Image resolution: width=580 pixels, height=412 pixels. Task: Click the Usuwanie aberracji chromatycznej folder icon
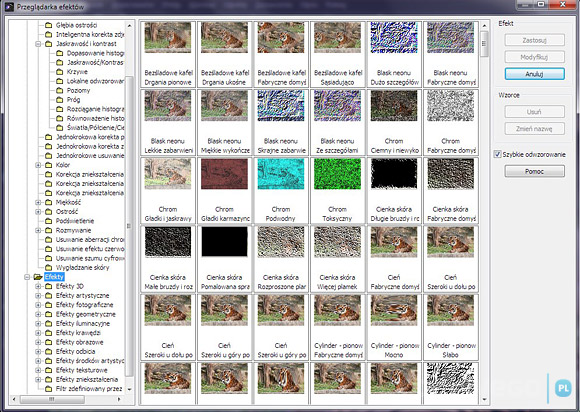click(x=48, y=240)
